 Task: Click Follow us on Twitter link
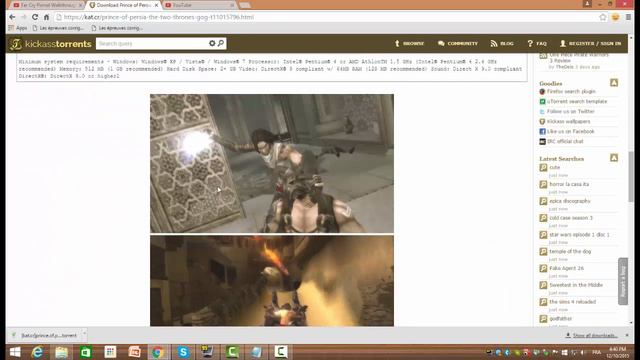pos(571,111)
